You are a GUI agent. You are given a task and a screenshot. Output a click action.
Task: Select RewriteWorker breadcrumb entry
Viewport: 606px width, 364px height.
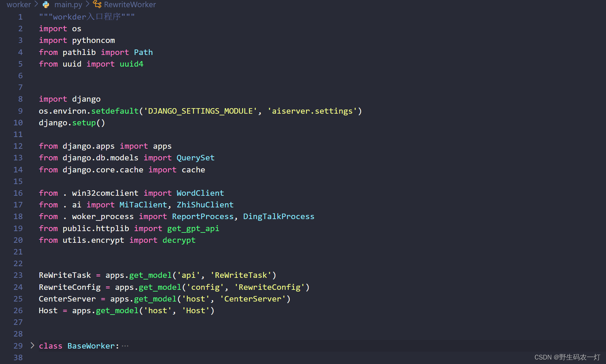tap(130, 4)
